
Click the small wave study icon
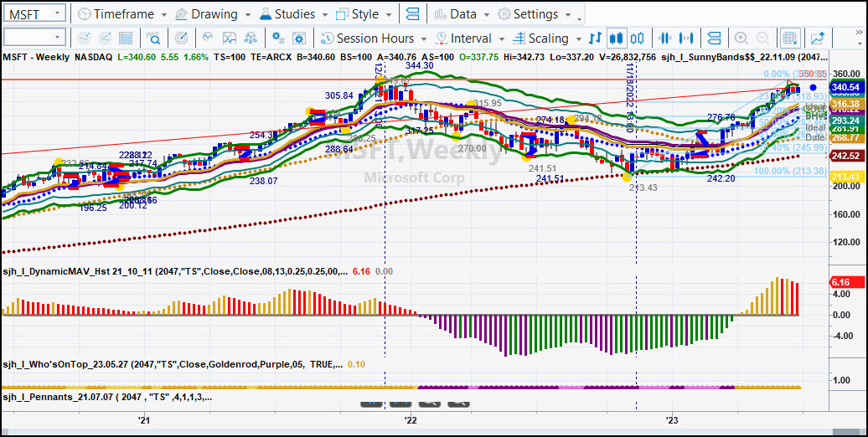[208, 39]
